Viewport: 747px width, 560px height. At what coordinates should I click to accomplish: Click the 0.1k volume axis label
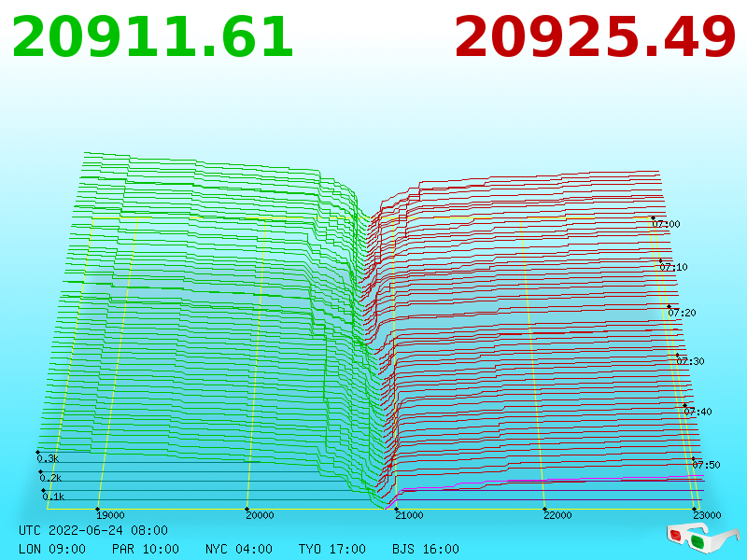point(53,497)
